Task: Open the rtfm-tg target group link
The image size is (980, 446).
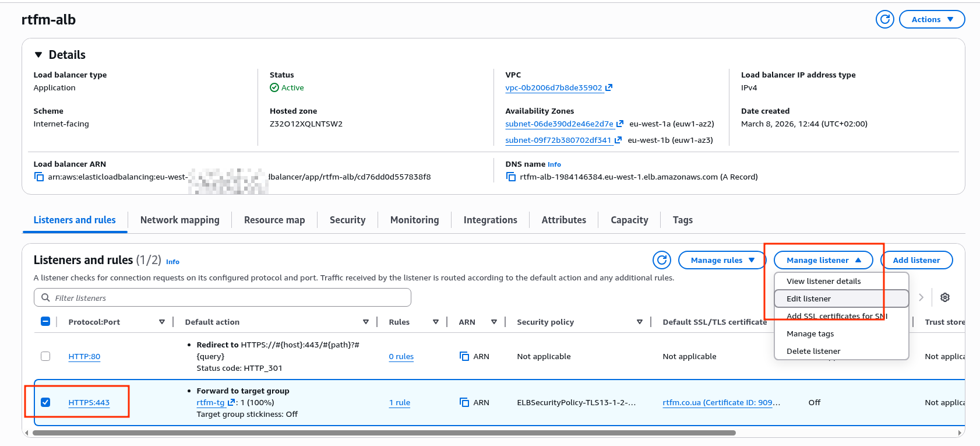Action: pos(210,402)
